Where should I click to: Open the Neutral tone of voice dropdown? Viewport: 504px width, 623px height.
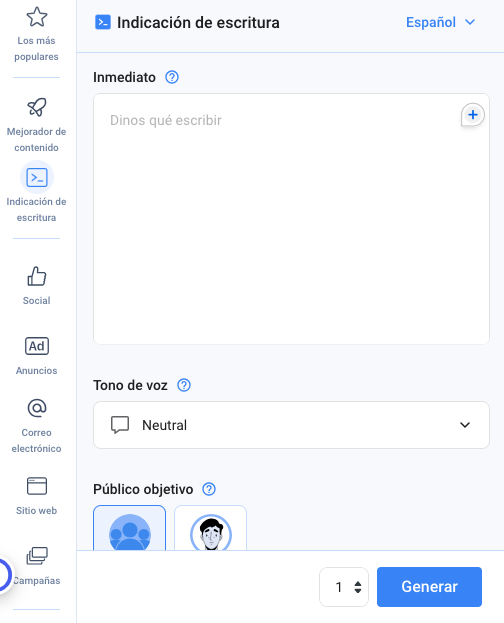291,425
